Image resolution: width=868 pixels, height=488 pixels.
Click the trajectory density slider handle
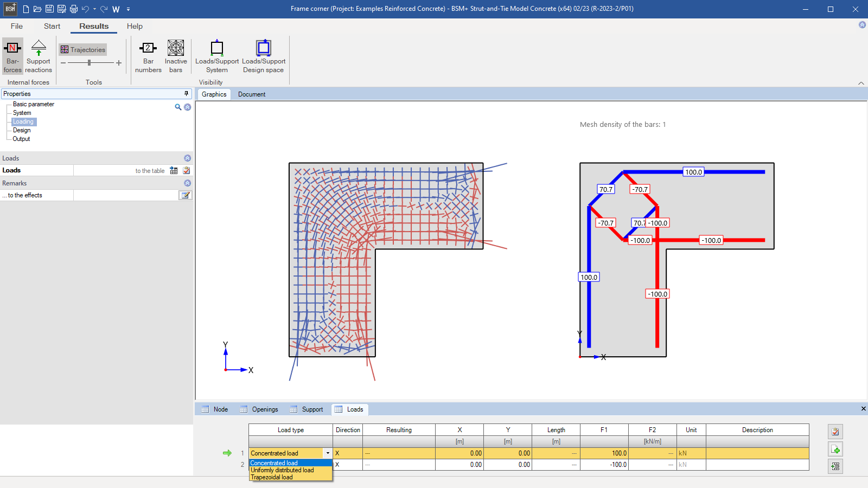point(89,63)
